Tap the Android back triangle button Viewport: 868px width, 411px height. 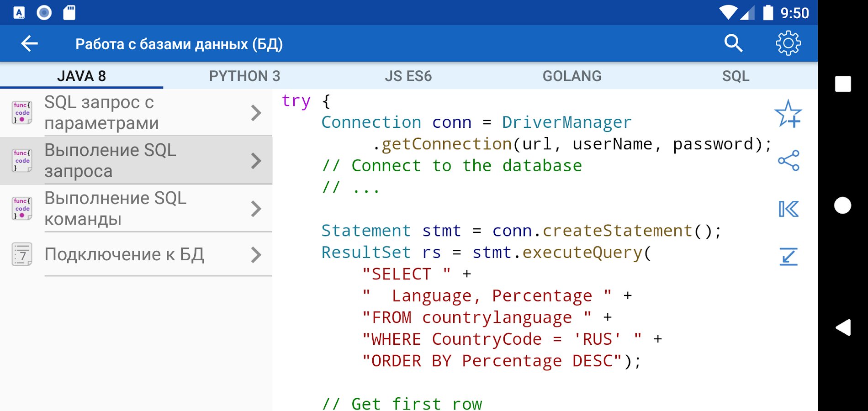843,327
